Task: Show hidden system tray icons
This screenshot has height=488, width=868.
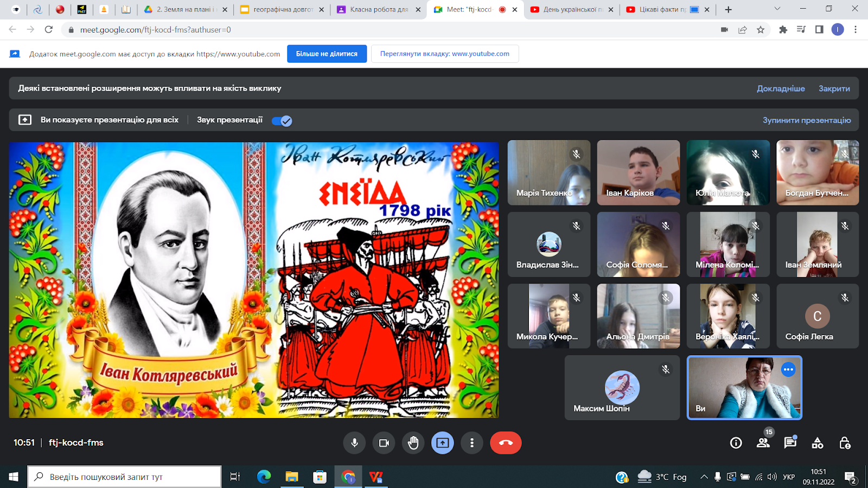Action: coord(704,477)
